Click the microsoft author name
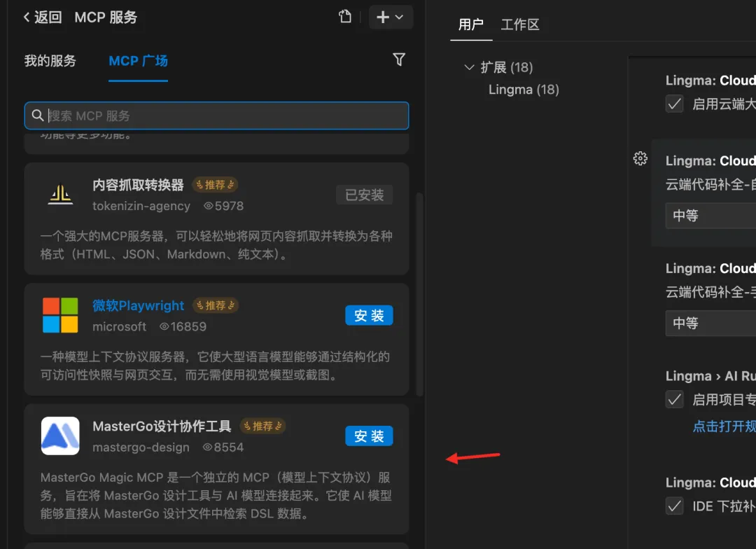The width and height of the screenshot is (756, 549). [119, 326]
